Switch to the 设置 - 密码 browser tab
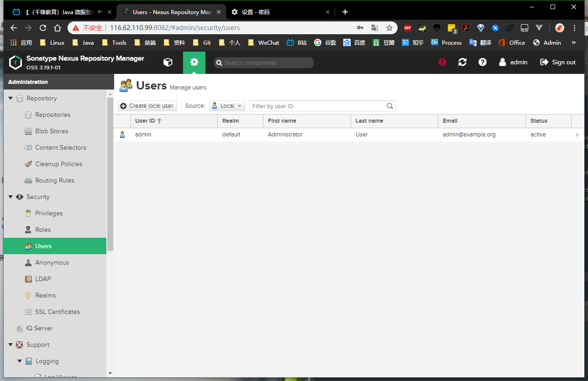This screenshot has width=588, height=381. click(x=280, y=12)
